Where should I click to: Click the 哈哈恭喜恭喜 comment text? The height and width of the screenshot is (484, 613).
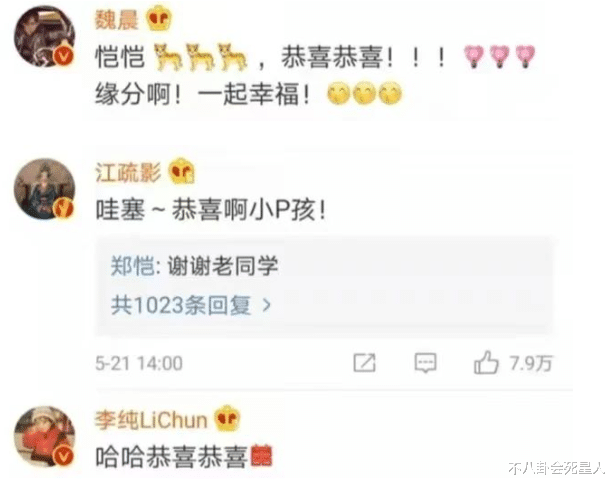click(x=172, y=457)
